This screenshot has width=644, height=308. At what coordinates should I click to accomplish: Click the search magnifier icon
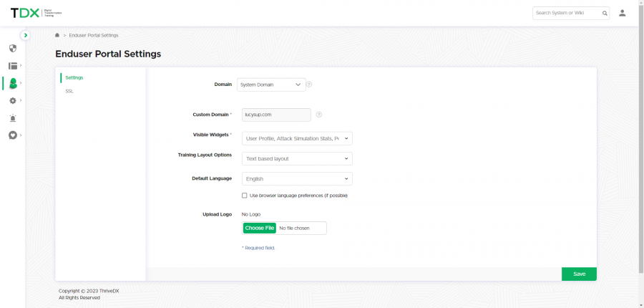point(605,13)
